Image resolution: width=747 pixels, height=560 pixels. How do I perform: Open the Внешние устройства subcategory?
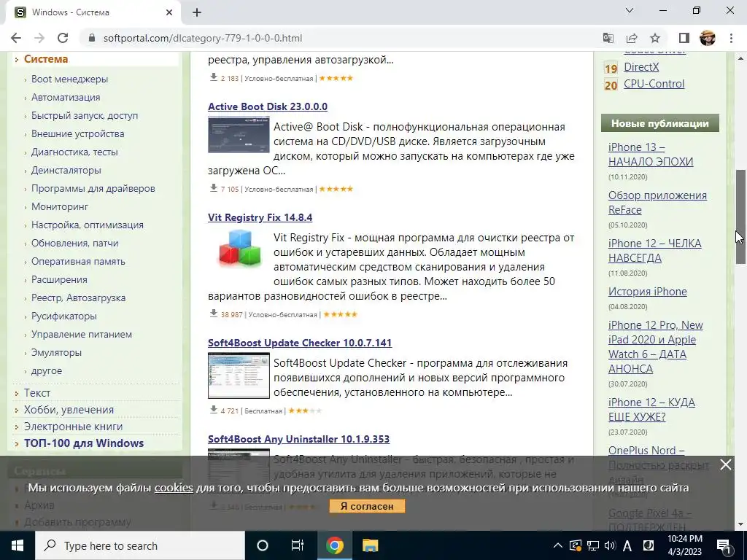coord(77,134)
